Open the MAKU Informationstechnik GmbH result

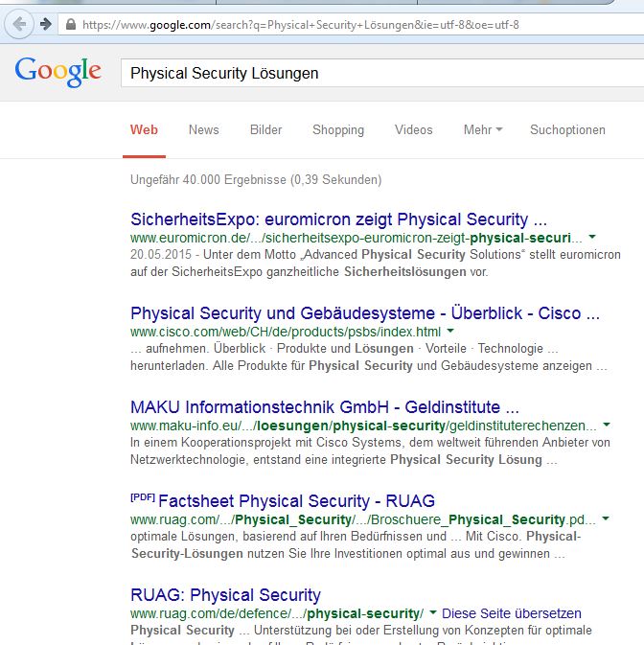coord(325,406)
